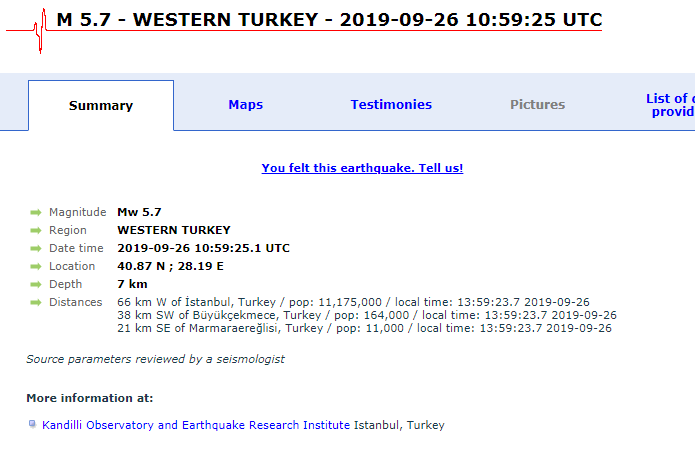
Task: Follow 'You felt this earthquake. Tell us!' link
Action: (362, 168)
